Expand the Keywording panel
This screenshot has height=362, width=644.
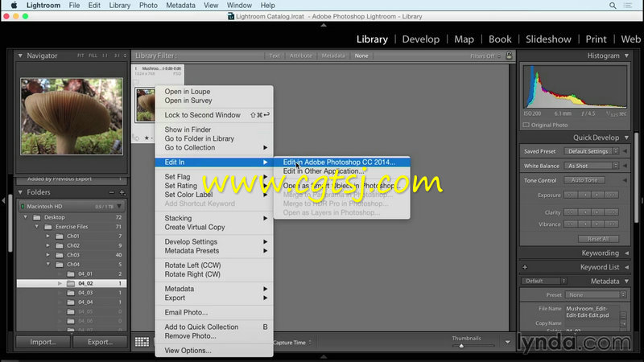pyautogui.click(x=627, y=253)
